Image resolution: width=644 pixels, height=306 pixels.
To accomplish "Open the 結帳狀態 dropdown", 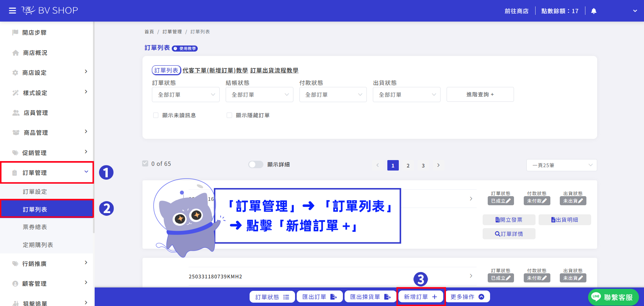I will 259,95.
